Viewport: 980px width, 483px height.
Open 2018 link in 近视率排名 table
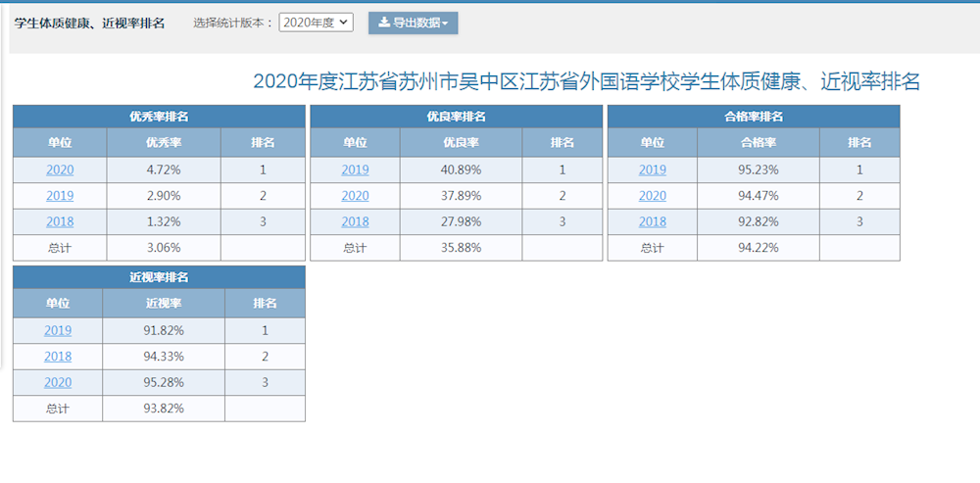tap(58, 357)
